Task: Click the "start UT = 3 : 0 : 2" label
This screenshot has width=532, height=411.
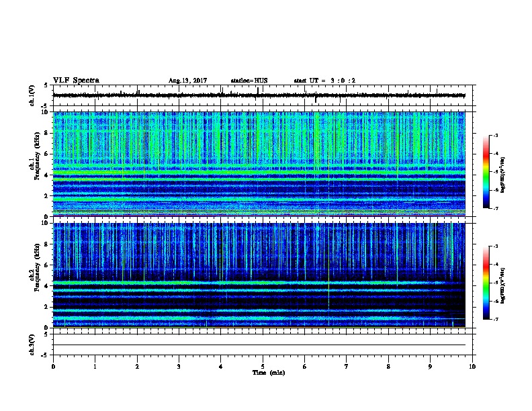Action: (x=324, y=81)
